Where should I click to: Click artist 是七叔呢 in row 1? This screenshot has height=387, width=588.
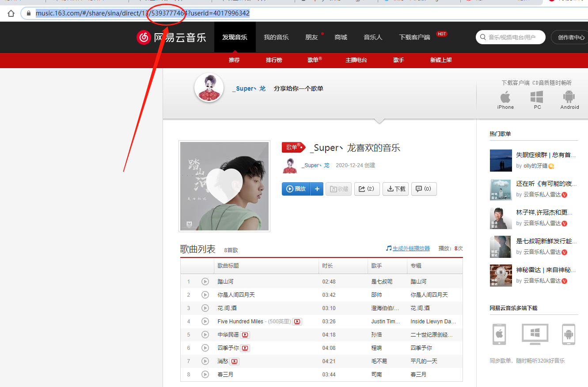click(x=382, y=281)
